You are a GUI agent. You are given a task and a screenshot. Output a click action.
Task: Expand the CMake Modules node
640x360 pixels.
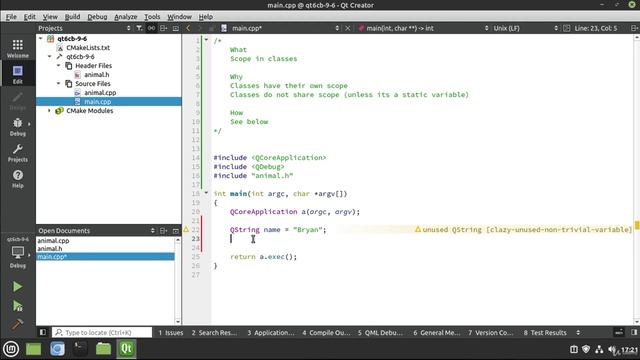(50, 111)
